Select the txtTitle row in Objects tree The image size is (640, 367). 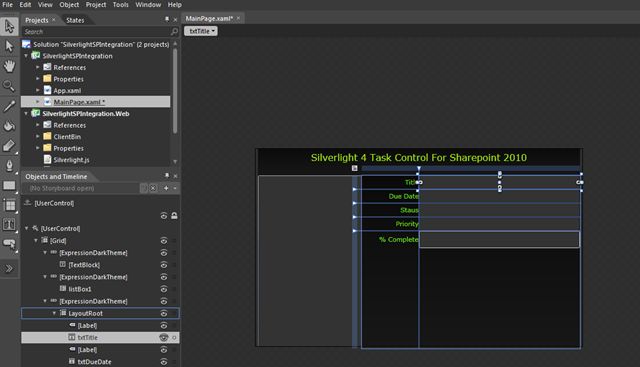(x=100, y=338)
